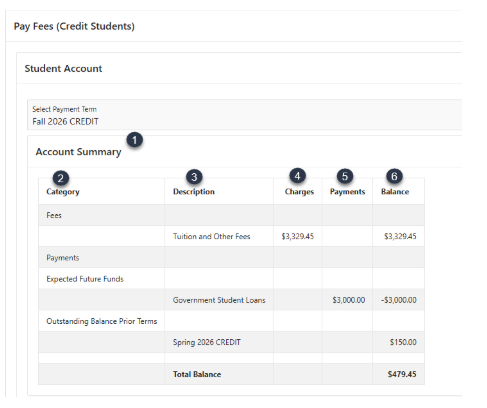Click the Account Summary heading

(78, 152)
